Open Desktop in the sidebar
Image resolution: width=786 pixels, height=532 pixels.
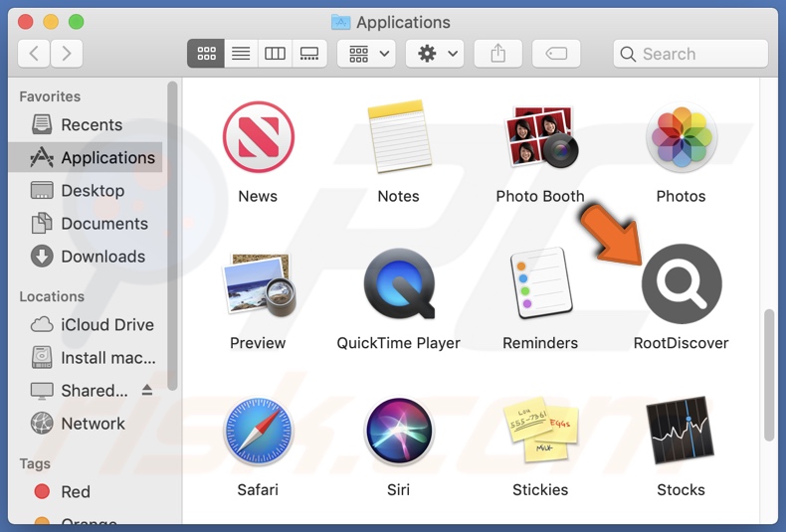point(86,191)
